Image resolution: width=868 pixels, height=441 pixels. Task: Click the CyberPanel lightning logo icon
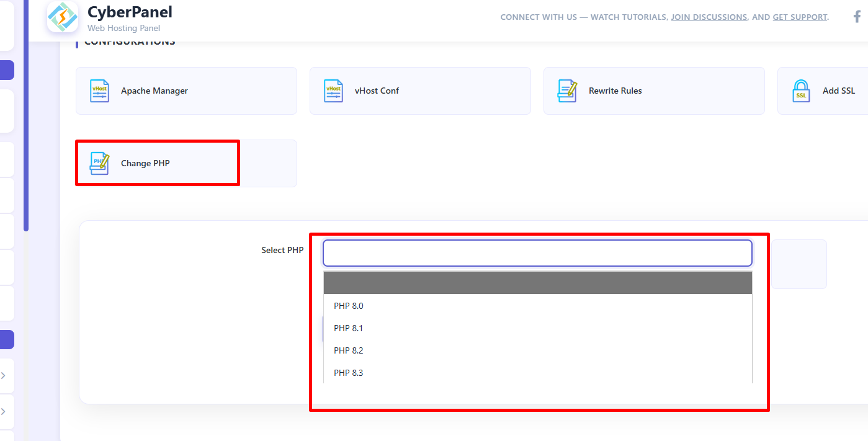point(62,17)
